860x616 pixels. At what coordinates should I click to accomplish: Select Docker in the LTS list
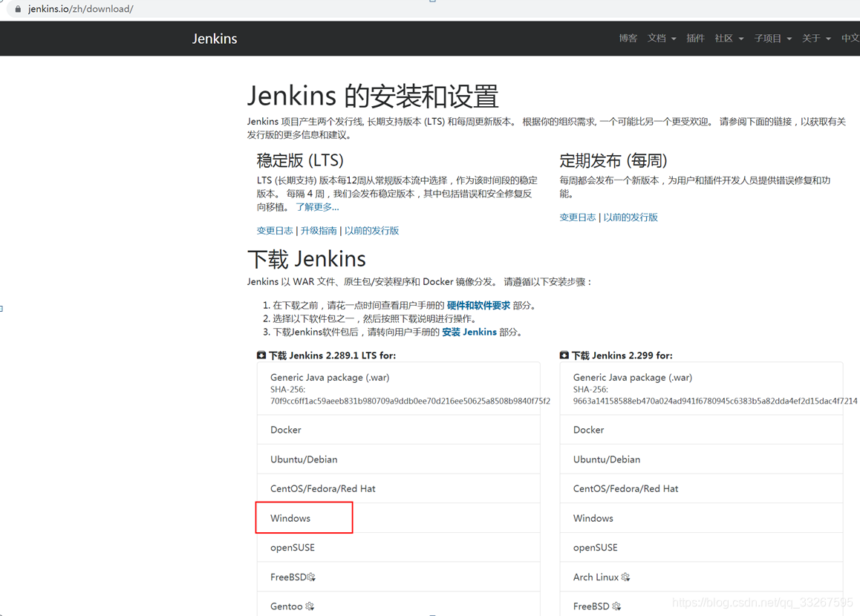click(x=399, y=430)
